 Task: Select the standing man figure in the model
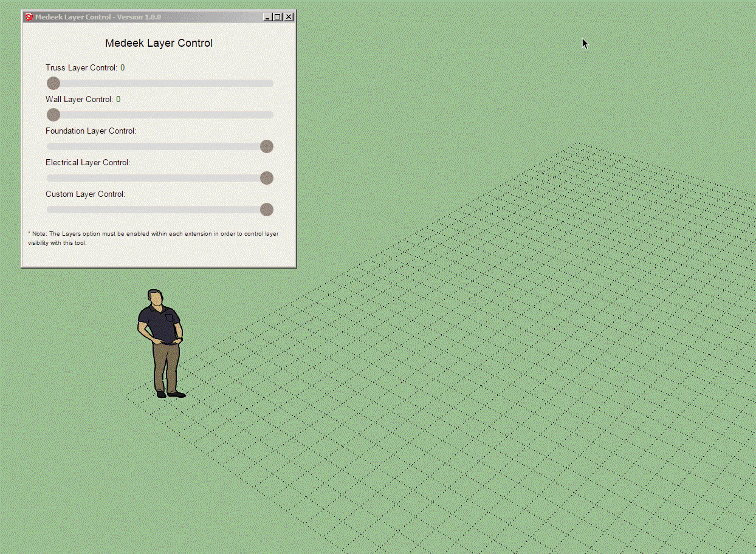(161, 343)
